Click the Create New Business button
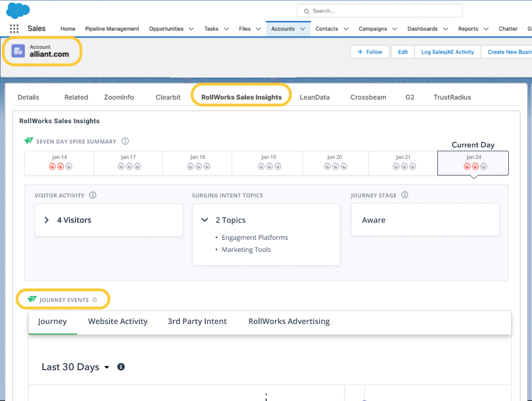Viewport: 532px width, 401px height. pyautogui.click(x=507, y=52)
